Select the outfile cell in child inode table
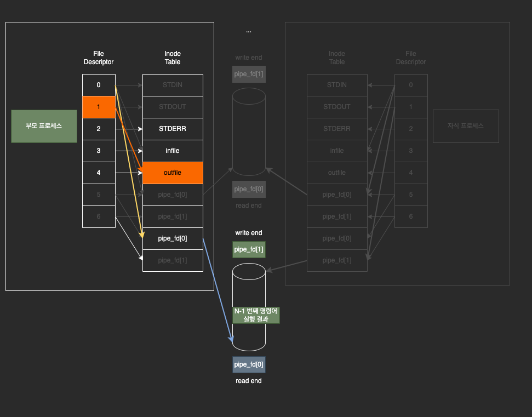 337,173
